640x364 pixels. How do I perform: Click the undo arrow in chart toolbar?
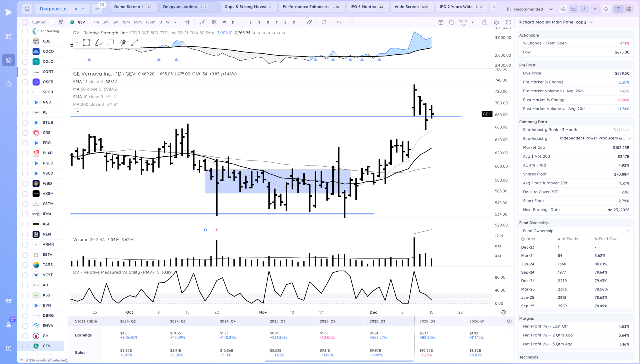[339, 22]
